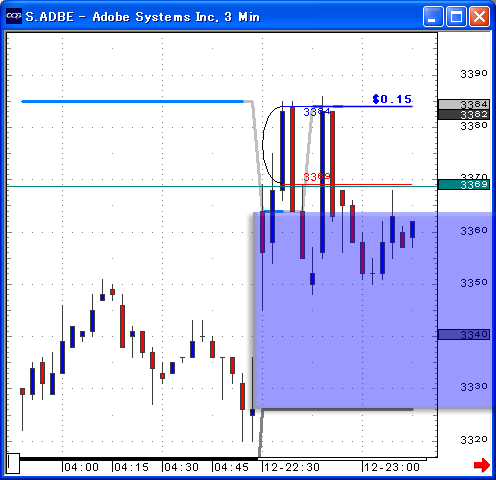
Task: Select the black 3382 price marker on the axis
Action: [464, 115]
